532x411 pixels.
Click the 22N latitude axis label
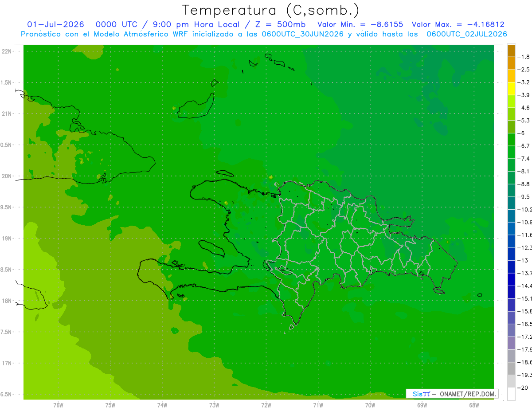point(7,51)
